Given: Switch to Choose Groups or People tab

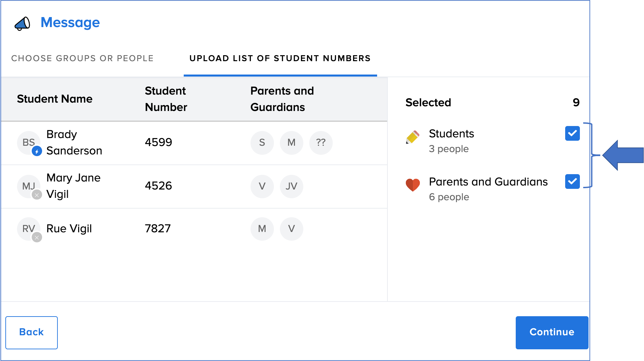Looking at the screenshot, I should pos(82,58).
